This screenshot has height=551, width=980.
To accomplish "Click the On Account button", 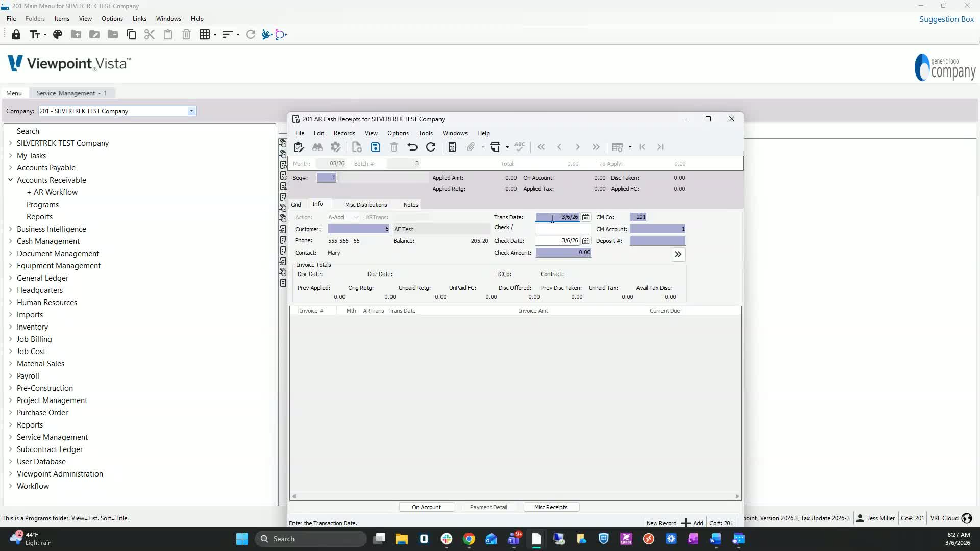I will [x=426, y=507].
